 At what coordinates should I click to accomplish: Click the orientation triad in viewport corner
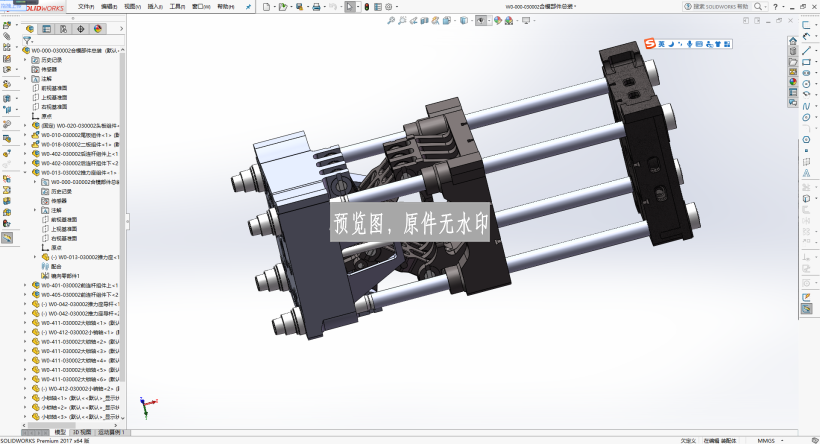147,407
